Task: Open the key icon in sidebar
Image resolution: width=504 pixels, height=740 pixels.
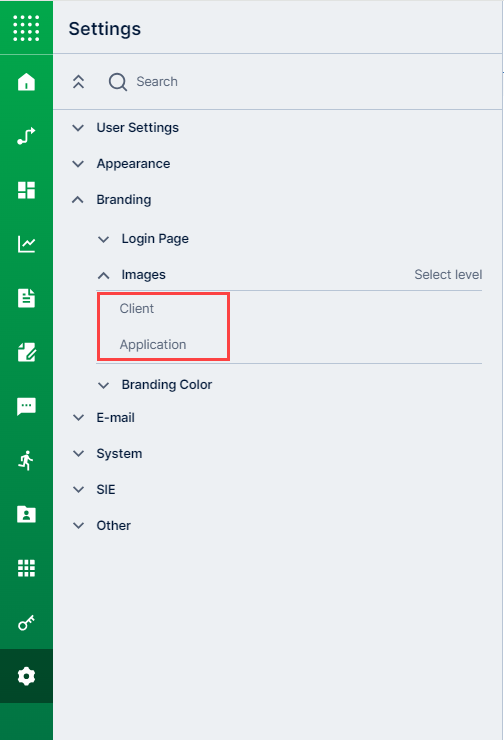Action: pos(26,622)
